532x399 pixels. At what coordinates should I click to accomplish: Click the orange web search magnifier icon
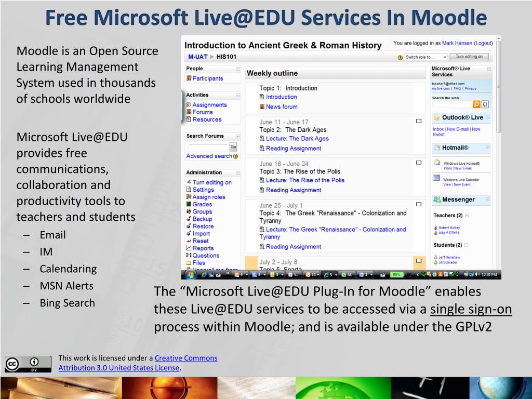[x=476, y=104]
